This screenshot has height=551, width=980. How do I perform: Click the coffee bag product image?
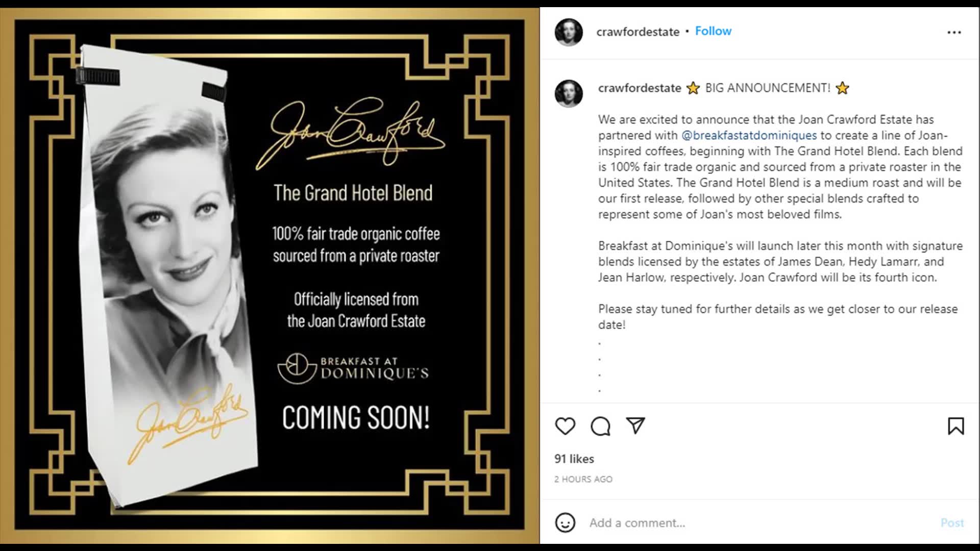click(x=168, y=275)
